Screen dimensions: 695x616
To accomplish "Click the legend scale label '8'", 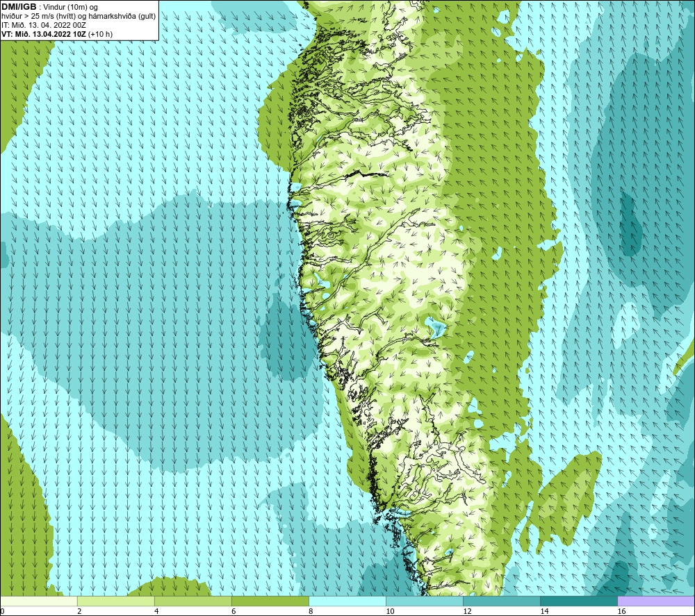I will point(310,611).
